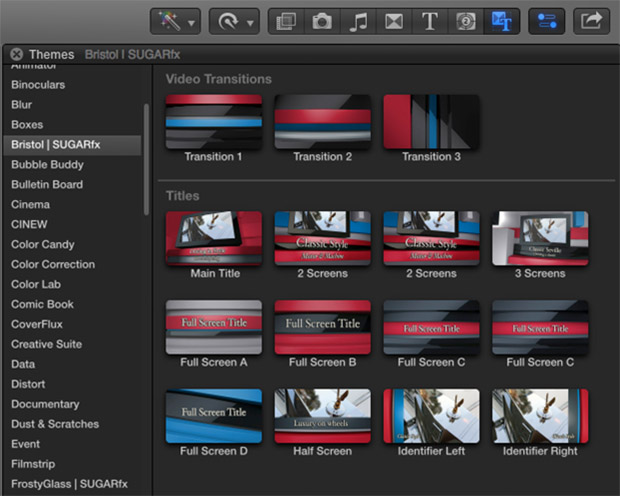The width and height of the screenshot is (620, 496).
Task: Open the Photos browser camera icon
Action: click(322, 21)
